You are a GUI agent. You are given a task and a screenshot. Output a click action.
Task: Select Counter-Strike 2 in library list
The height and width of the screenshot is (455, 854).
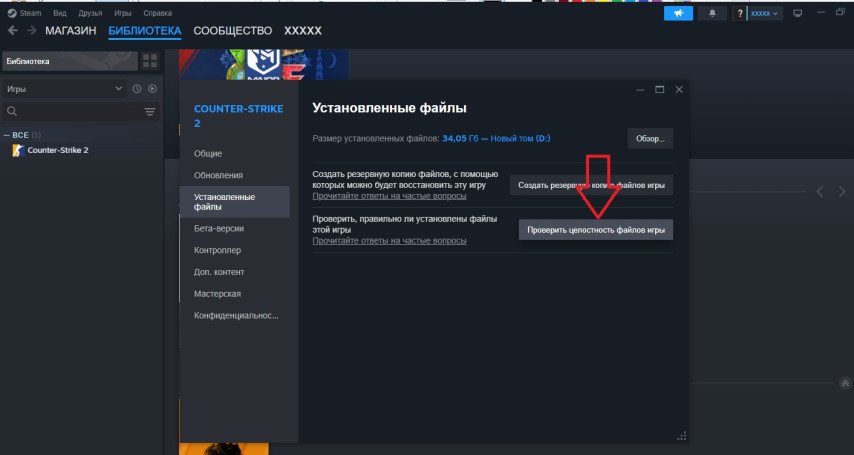click(x=58, y=150)
